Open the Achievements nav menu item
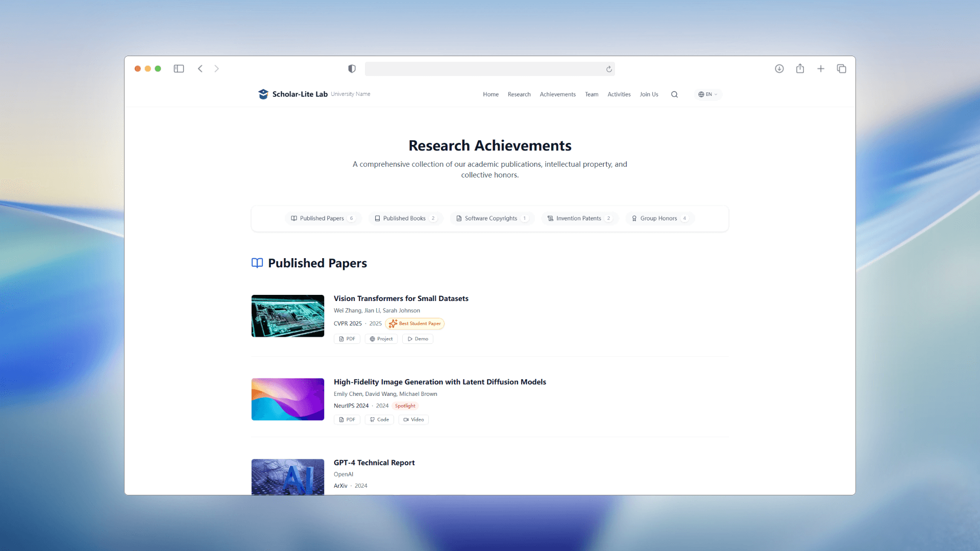980x551 pixels. pyautogui.click(x=557, y=94)
